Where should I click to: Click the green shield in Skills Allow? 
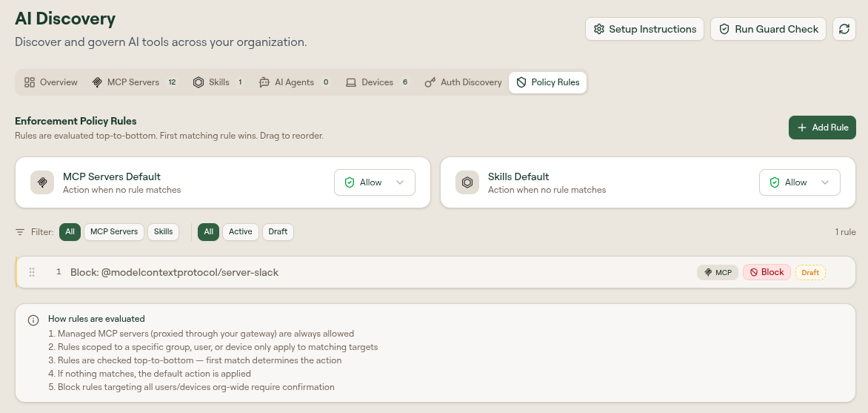[x=775, y=182]
